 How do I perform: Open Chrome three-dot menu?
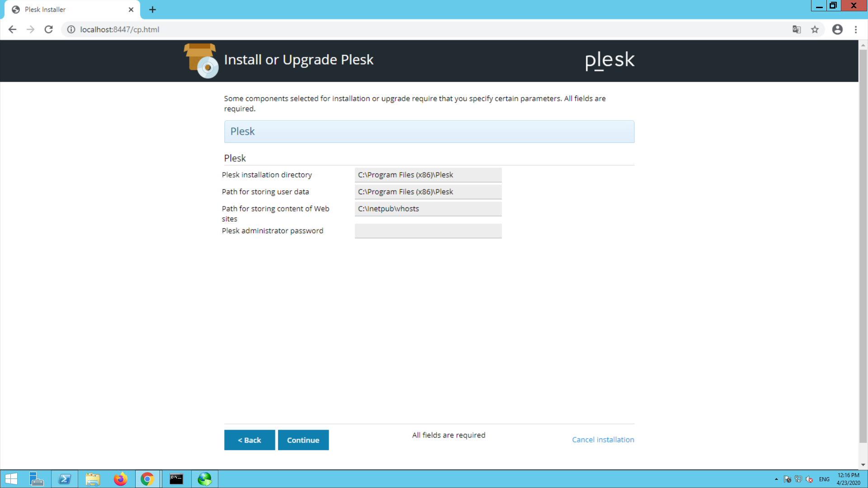pyautogui.click(x=856, y=29)
